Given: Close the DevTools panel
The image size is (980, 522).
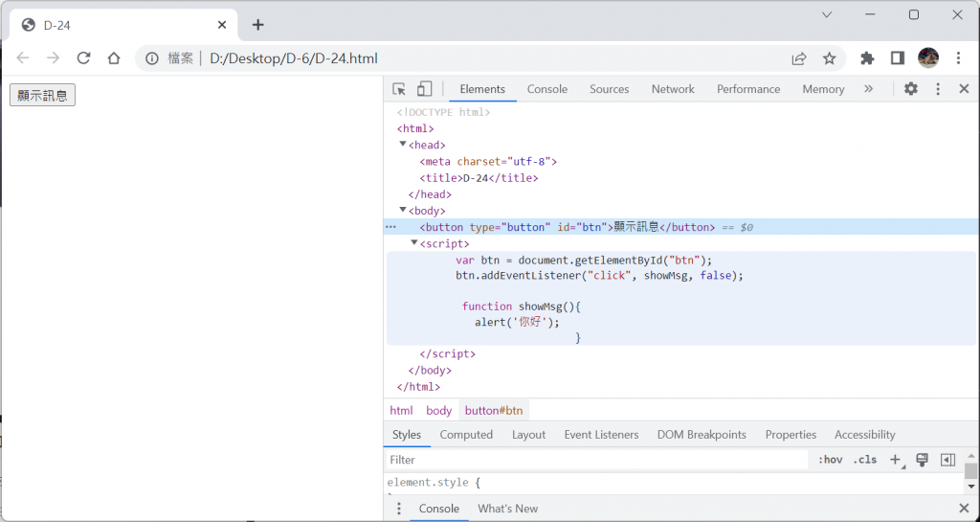Looking at the screenshot, I should point(964,89).
